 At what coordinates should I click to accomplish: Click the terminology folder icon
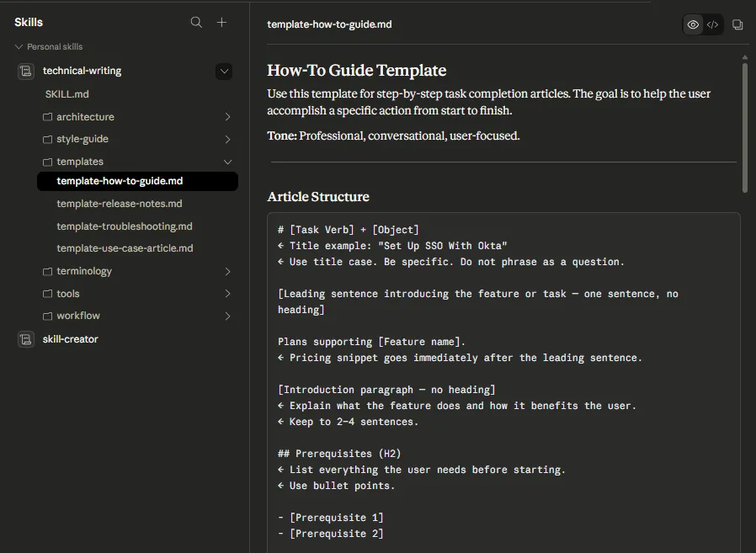pos(48,270)
